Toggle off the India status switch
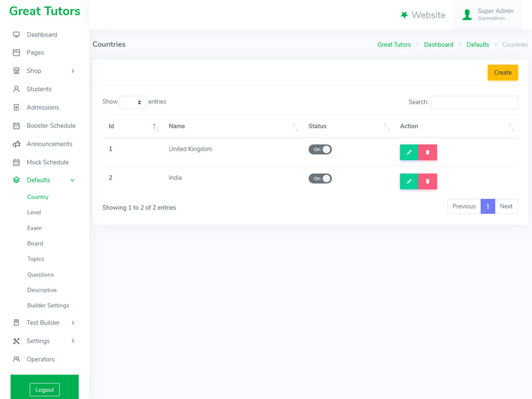Viewport: 532px width, 399px height. coord(320,178)
